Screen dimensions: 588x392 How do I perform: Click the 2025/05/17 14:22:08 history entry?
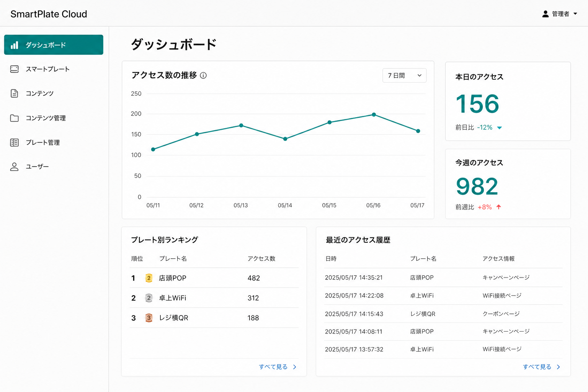pyautogui.click(x=354, y=296)
